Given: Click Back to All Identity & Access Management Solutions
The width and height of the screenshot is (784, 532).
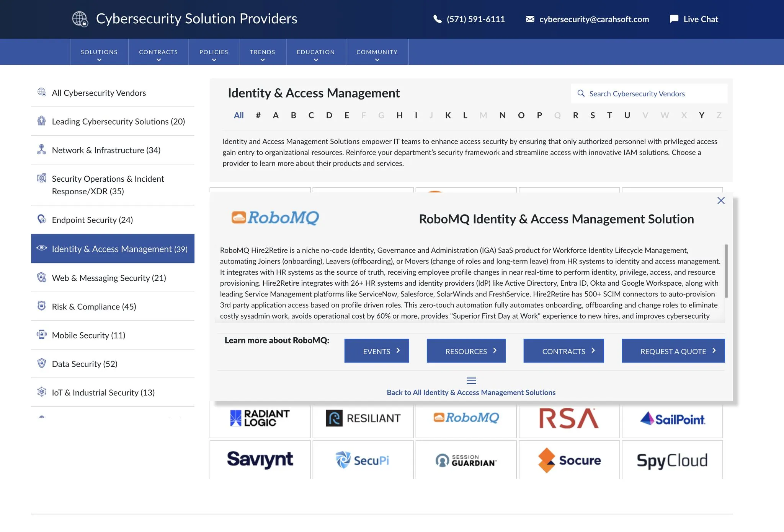Looking at the screenshot, I should click(471, 392).
